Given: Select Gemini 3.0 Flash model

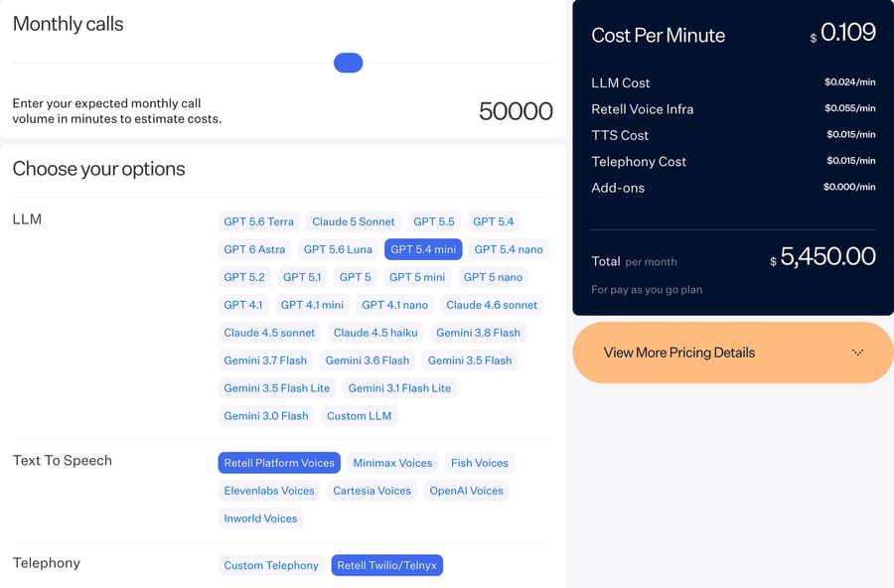Looking at the screenshot, I should point(266,416).
